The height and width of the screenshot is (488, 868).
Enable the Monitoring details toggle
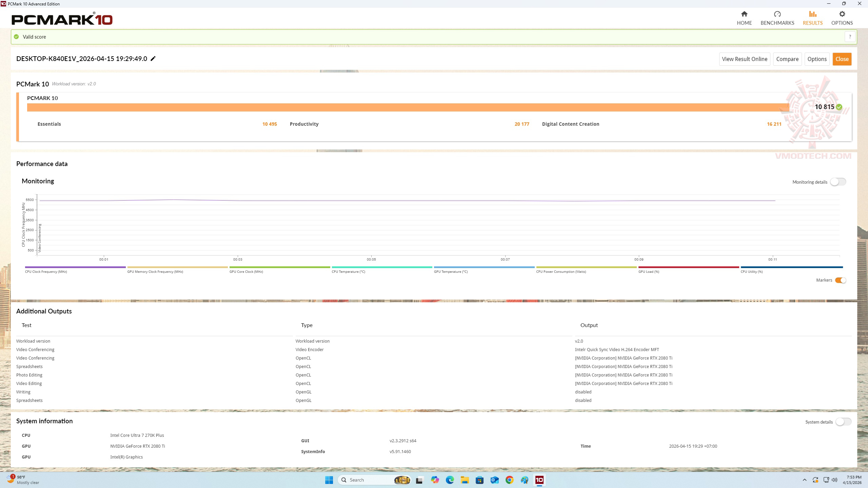838,182
